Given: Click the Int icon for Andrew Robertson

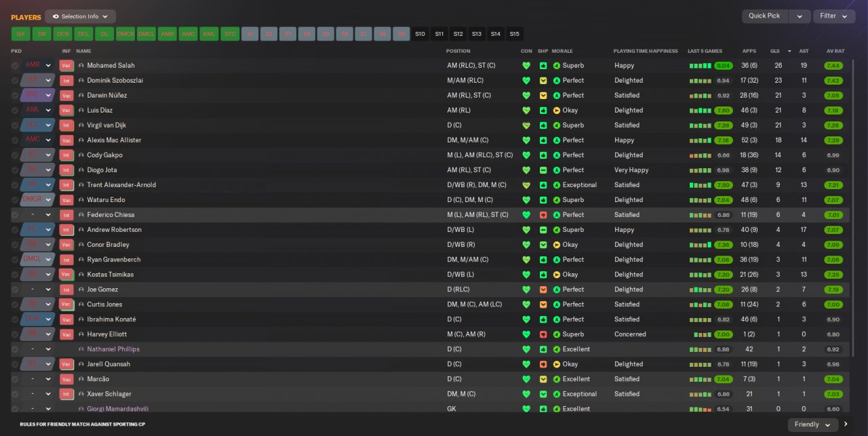Looking at the screenshot, I should 66,230.
